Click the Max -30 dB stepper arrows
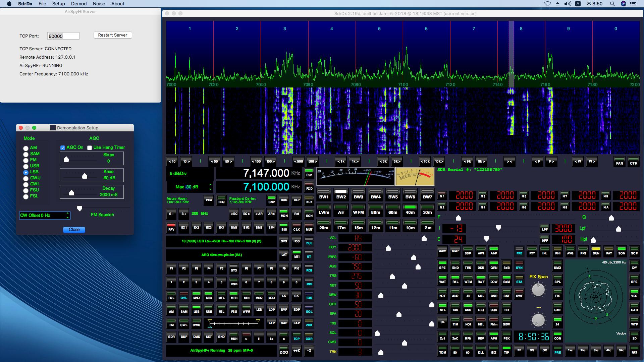The height and width of the screenshot is (362, 644). coord(210,187)
